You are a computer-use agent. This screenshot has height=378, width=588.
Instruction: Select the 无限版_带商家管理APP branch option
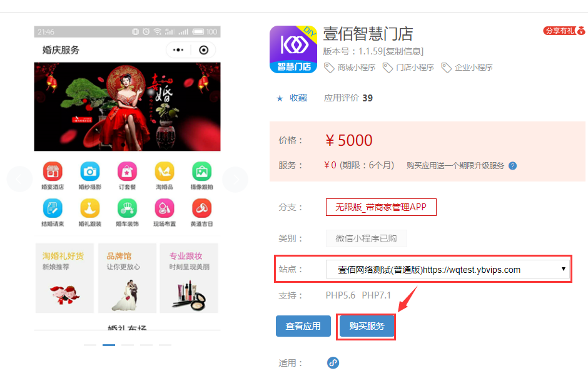click(381, 207)
